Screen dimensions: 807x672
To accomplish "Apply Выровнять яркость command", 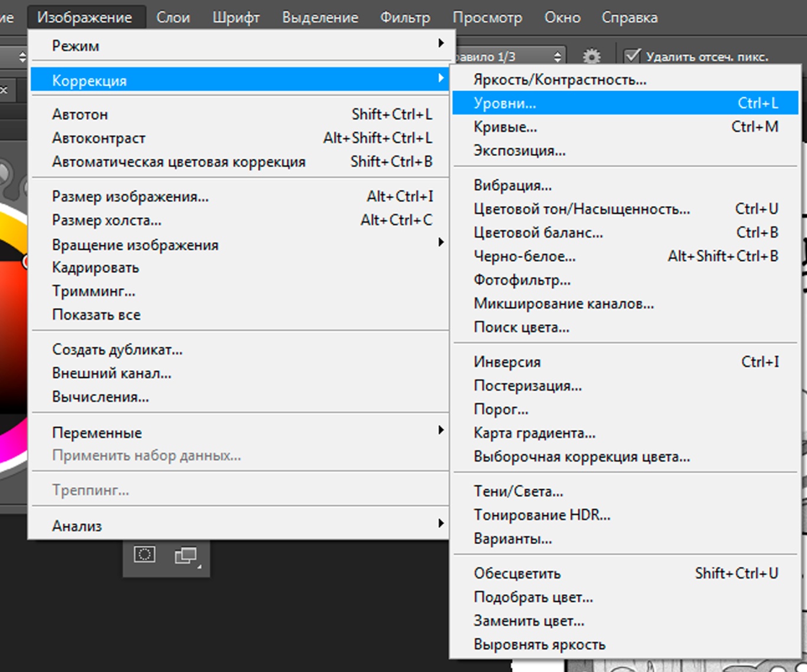I will 625,644.
